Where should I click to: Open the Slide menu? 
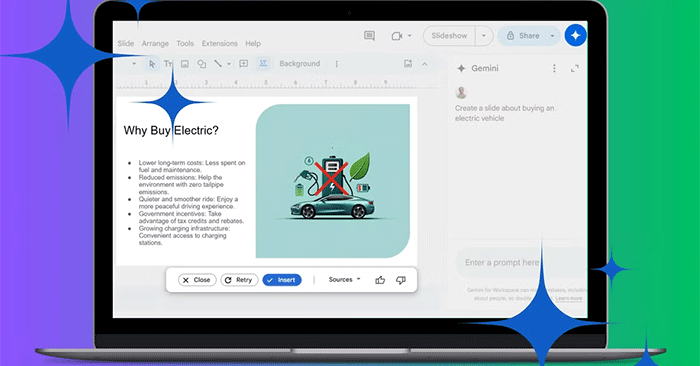[126, 43]
